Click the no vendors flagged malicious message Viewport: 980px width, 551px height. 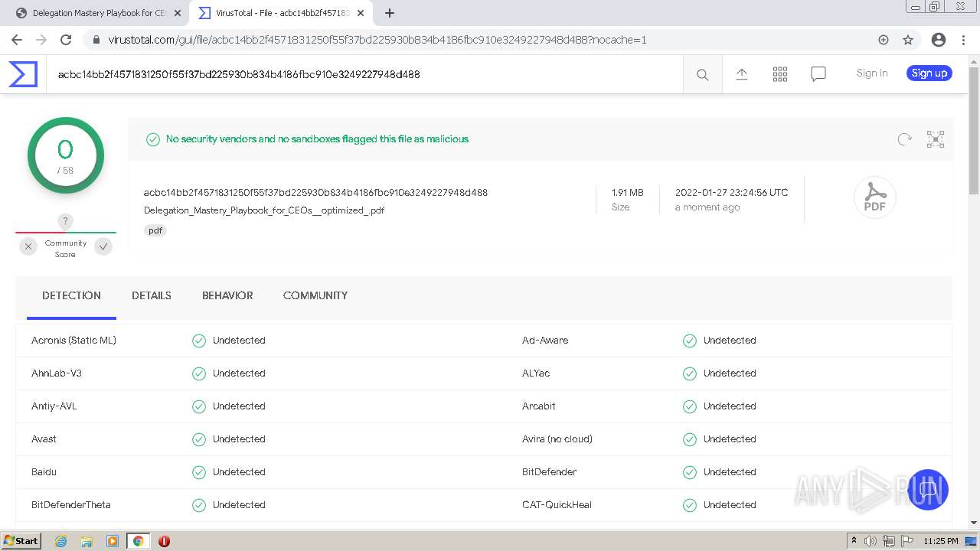pyautogui.click(x=317, y=139)
